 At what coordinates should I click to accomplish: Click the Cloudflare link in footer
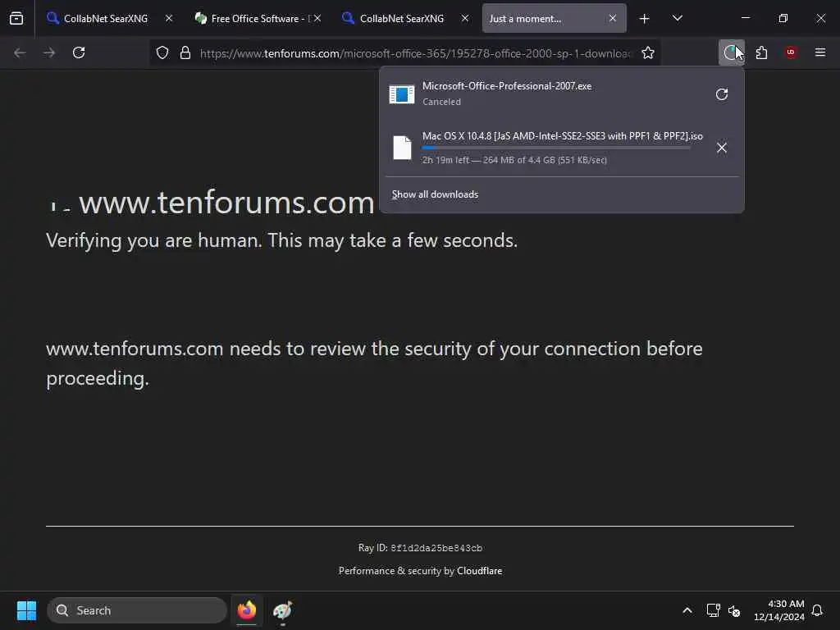[x=479, y=571]
